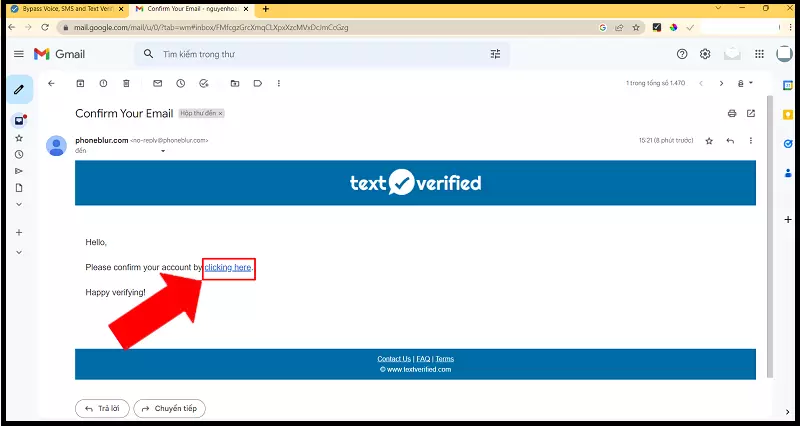This screenshot has width=800, height=426.
Task: Remove the 'Hộp thư đến' label
Action: click(x=220, y=114)
